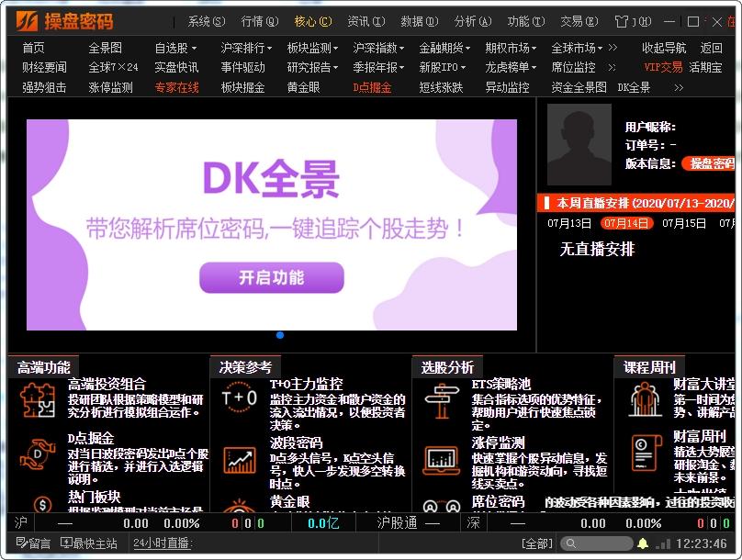The width and height of the screenshot is (742, 560).
Task: Click the 操盘密码 logo icon
Action: click(27, 21)
